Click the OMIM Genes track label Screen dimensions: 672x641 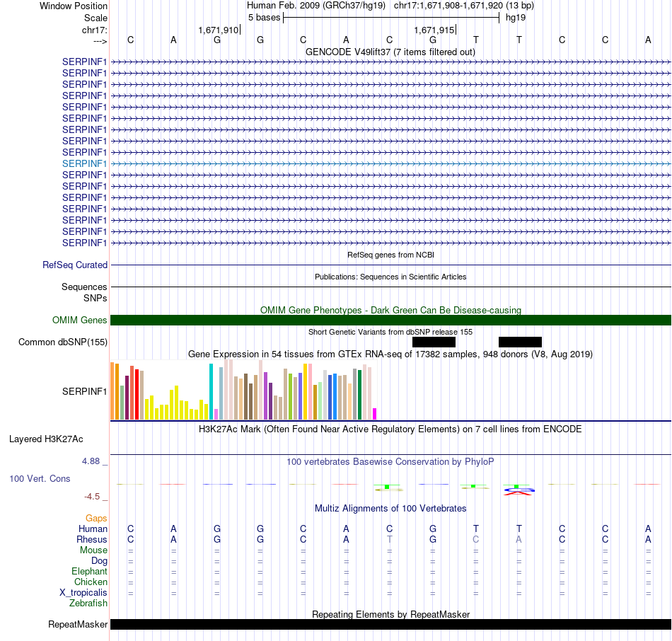tap(80, 320)
